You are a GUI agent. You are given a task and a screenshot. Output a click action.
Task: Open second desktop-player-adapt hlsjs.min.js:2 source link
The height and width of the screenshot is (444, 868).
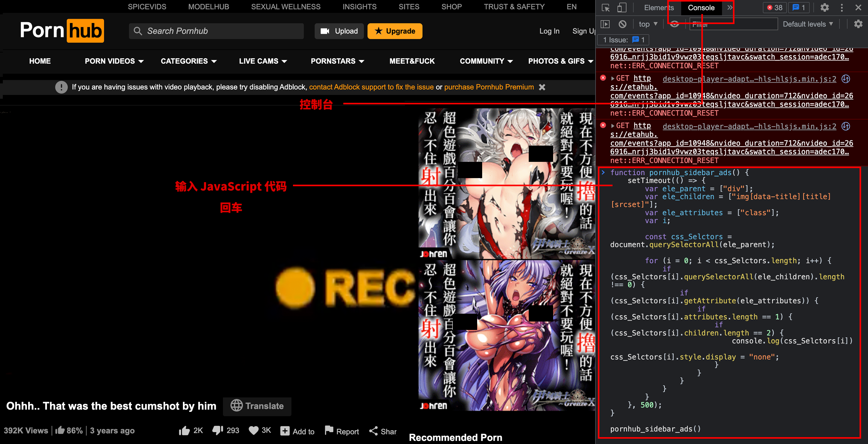(749, 79)
